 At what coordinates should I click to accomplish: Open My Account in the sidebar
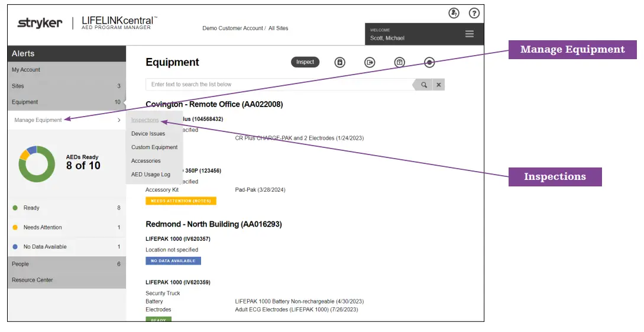(67, 70)
